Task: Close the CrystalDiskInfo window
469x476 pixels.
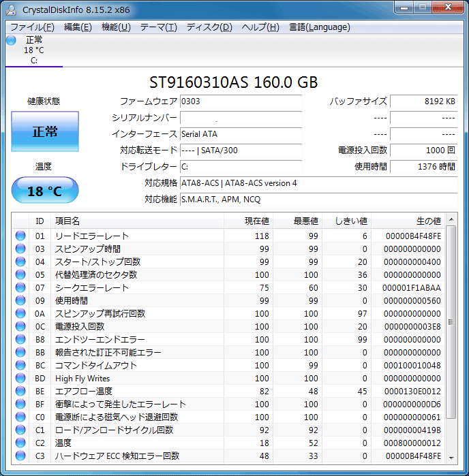Action: pyautogui.click(x=448, y=7)
